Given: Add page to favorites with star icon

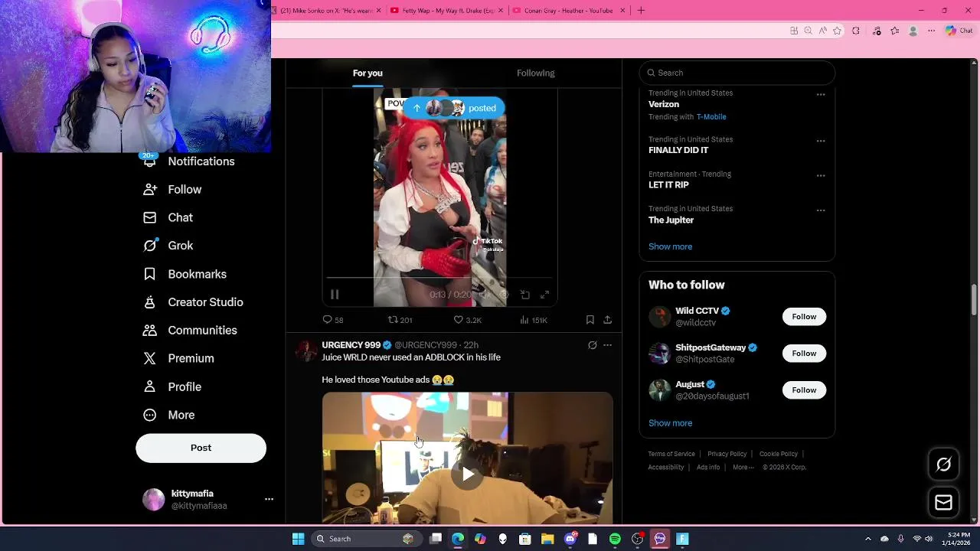Looking at the screenshot, I should (837, 31).
